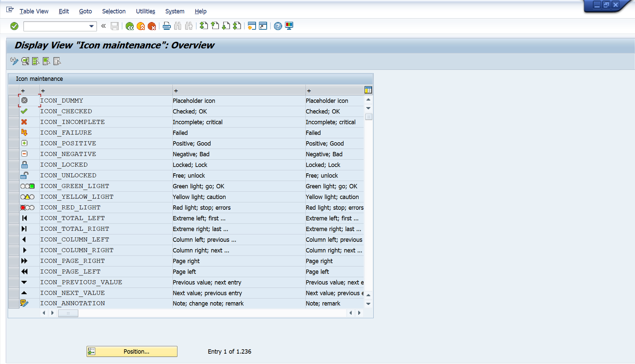Viewport: 635px width, 364px height.
Task: Click the orange Exit icon
Action: point(140,26)
